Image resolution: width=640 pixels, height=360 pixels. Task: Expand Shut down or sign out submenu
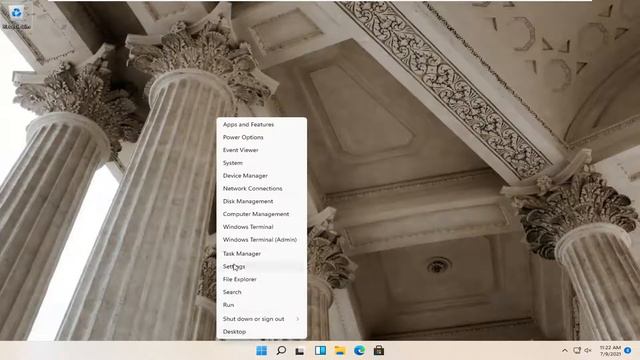pyautogui.click(x=262, y=319)
